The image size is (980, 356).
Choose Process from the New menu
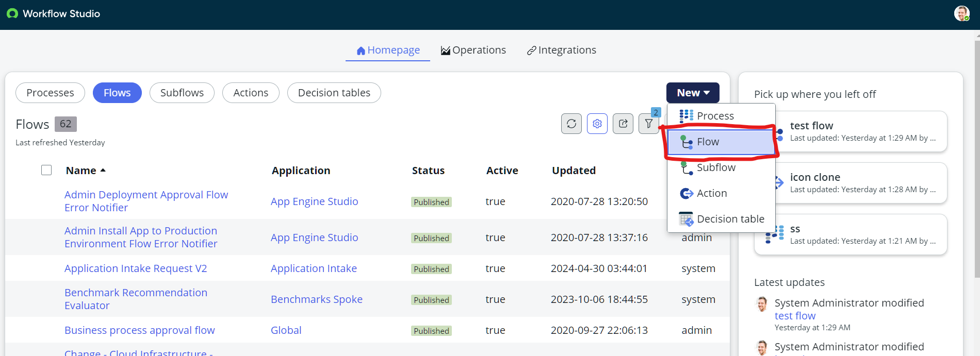pyautogui.click(x=721, y=116)
